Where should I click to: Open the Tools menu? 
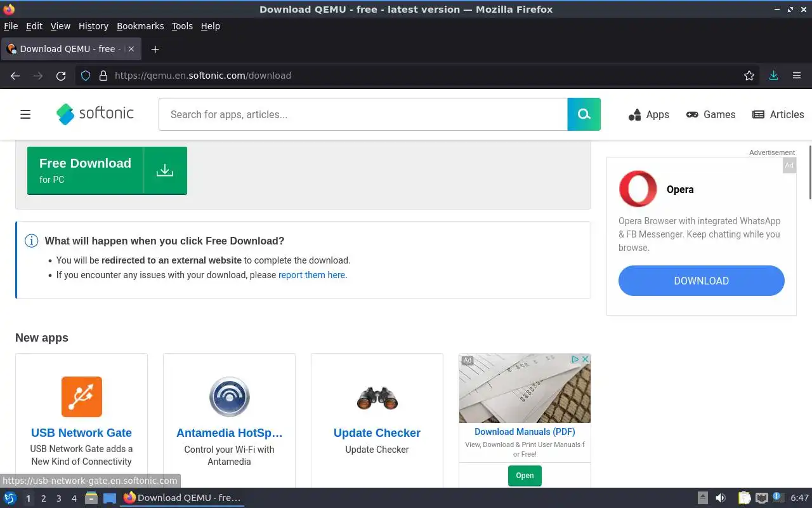coord(182,26)
